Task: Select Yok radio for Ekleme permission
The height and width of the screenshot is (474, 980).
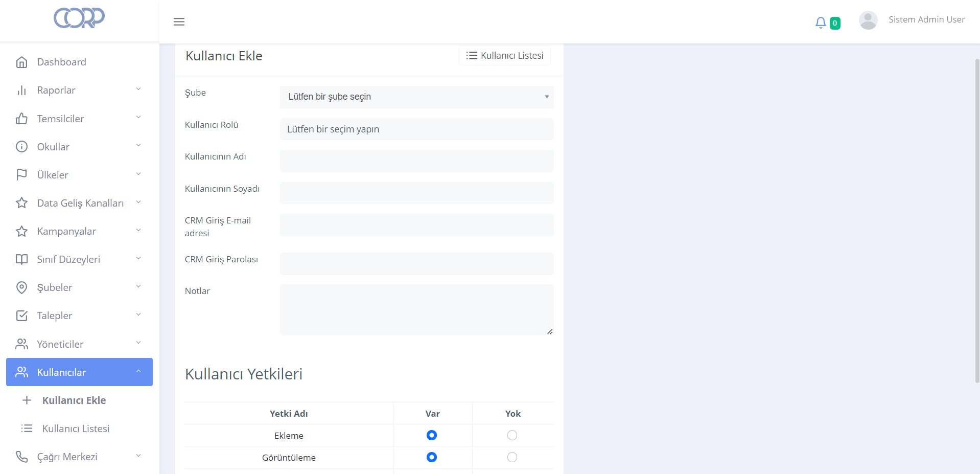Action: coord(512,435)
